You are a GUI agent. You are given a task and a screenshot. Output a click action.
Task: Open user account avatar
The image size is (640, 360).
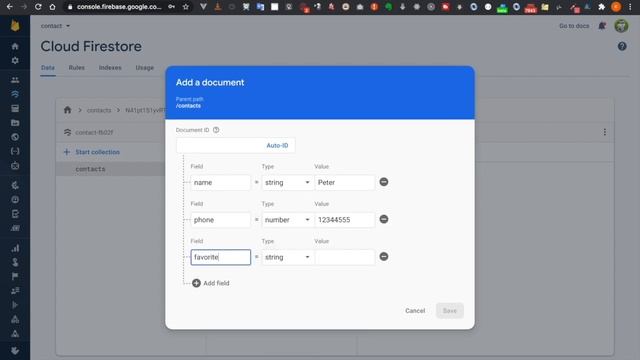(621, 26)
